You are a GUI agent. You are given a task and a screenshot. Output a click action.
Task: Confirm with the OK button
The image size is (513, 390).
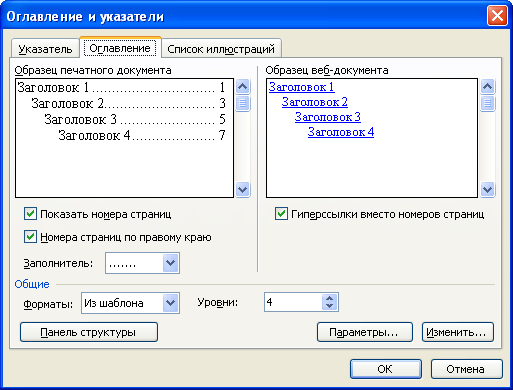tap(386, 369)
